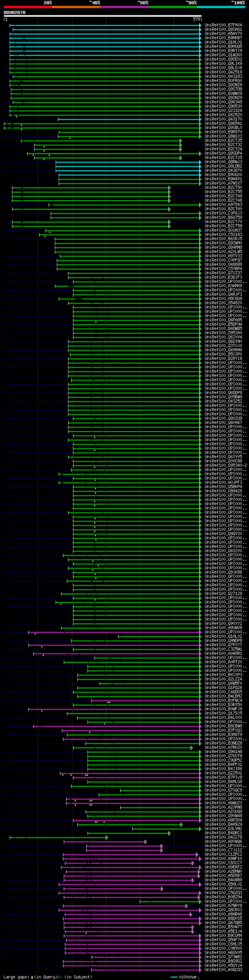Select the UniRef100_A7NRY8 label
The height and width of the screenshot is (980, 249).
tap(223, 906)
